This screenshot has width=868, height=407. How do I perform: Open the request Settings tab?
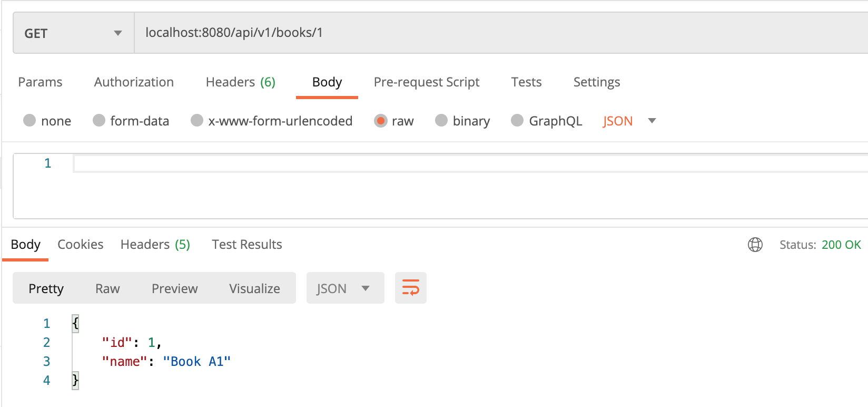pyautogui.click(x=596, y=82)
